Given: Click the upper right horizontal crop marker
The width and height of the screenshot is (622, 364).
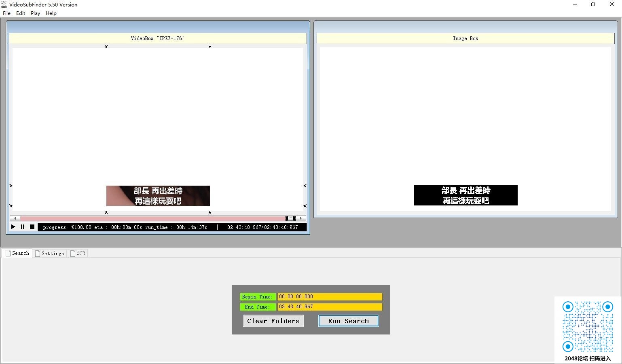Looking at the screenshot, I should pos(305,186).
